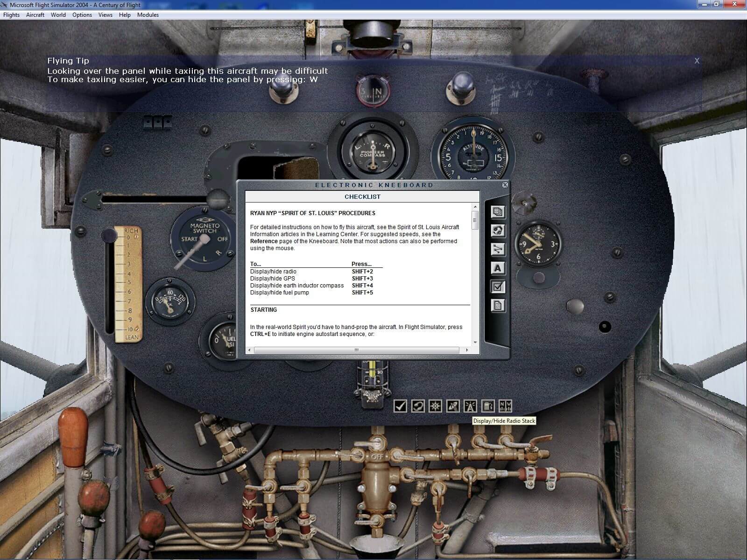Screen dimensions: 747x560
Task: Toggle the fuel pump panel icon
Action: (487, 406)
